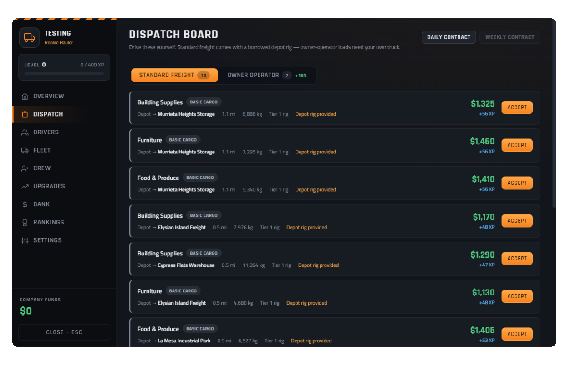Click the Crew add-person icon

(25, 168)
